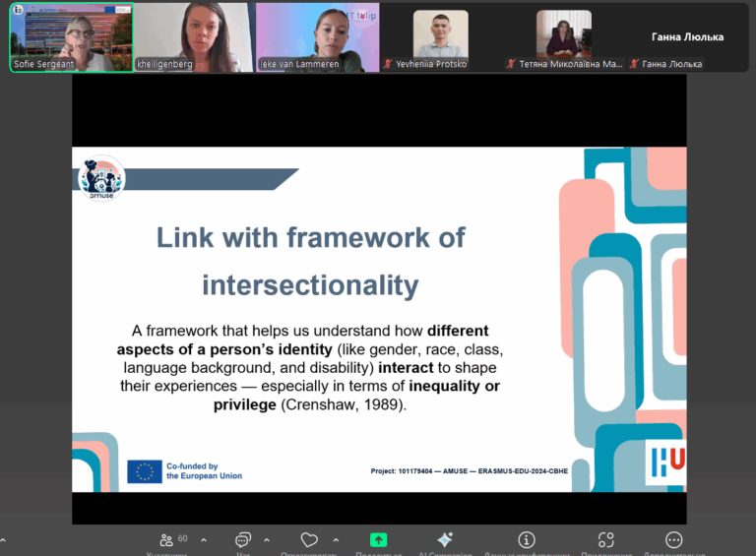Open the More options ellipsis icon

click(673, 540)
